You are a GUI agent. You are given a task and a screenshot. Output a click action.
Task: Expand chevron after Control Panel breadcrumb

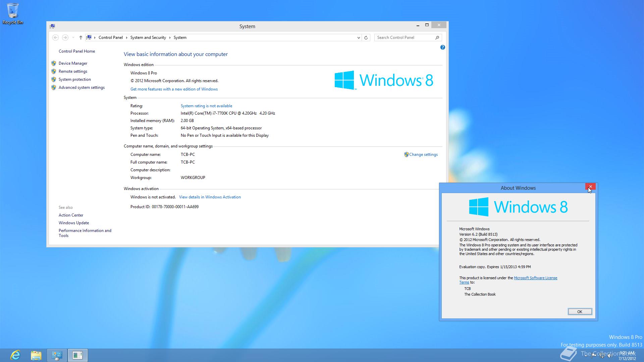[127, 38]
